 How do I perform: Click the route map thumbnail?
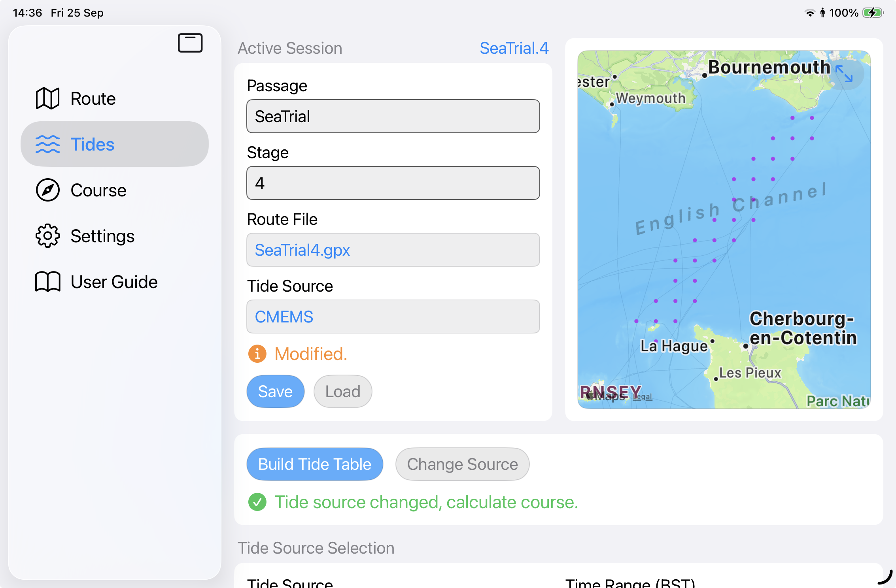[x=724, y=229]
